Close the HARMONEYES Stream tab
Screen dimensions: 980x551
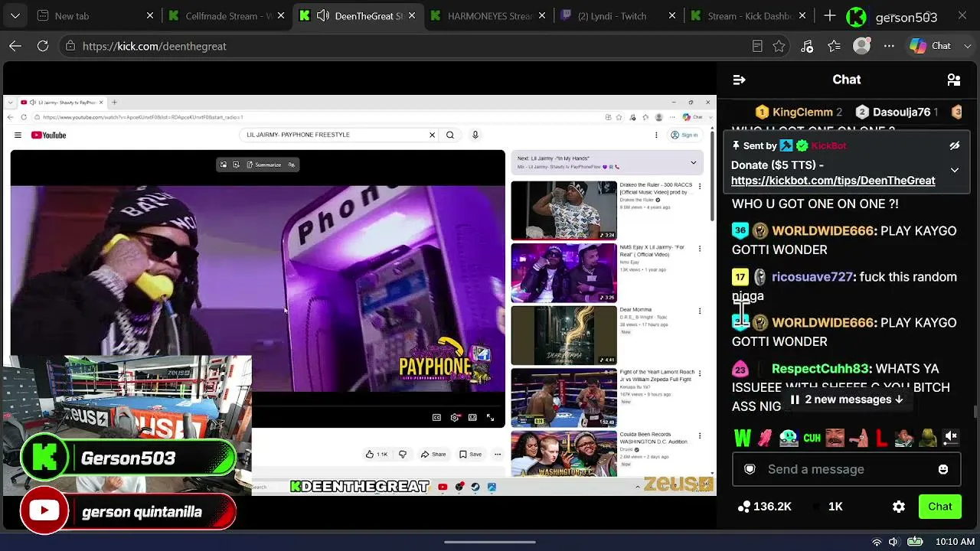(x=544, y=16)
